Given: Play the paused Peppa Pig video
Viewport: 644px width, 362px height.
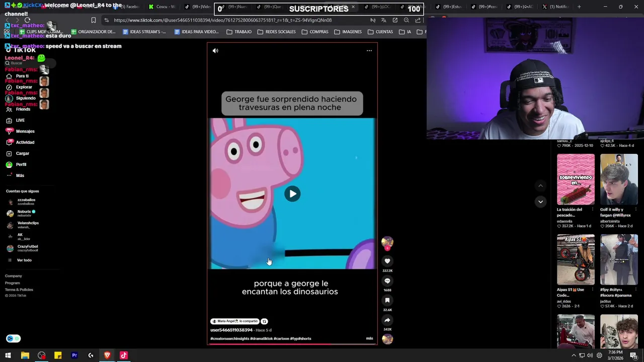Looking at the screenshot, I should click(292, 194).
